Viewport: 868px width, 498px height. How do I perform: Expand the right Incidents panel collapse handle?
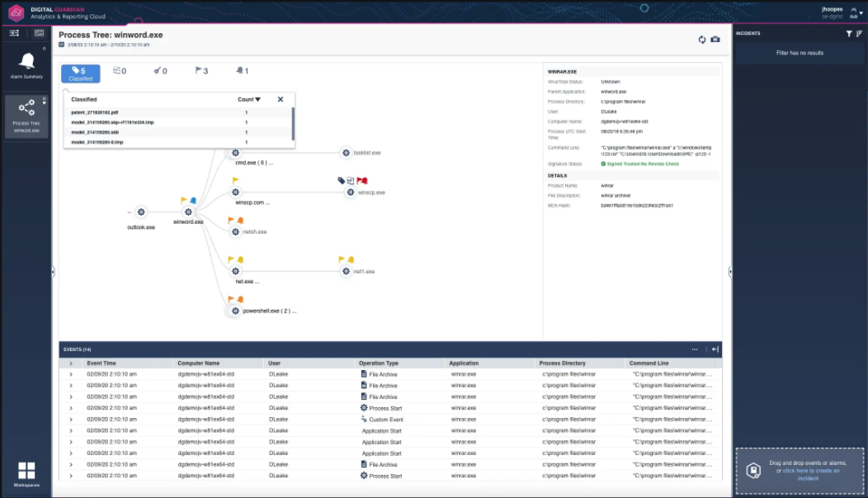click(730, 272)
